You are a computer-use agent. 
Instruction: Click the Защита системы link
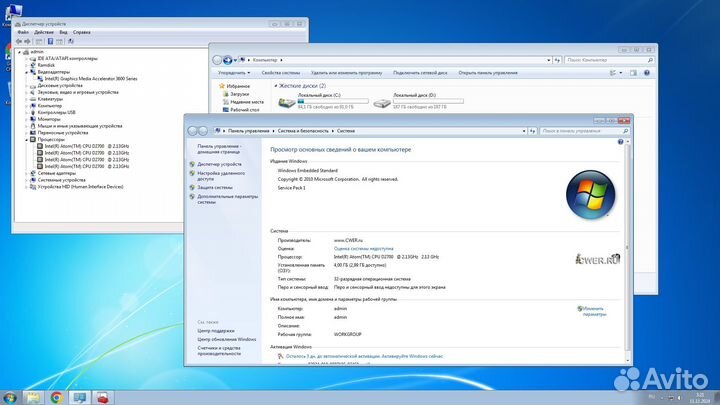coord(214,187)
